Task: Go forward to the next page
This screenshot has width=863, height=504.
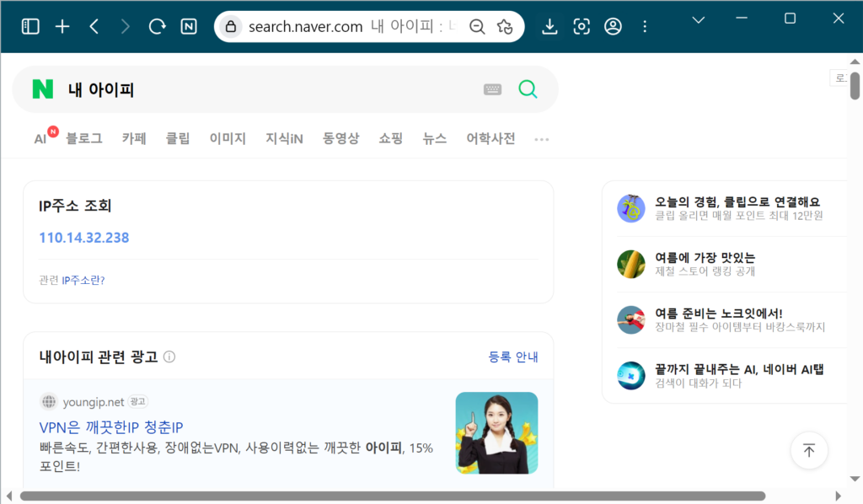Action: coord(126,26)
